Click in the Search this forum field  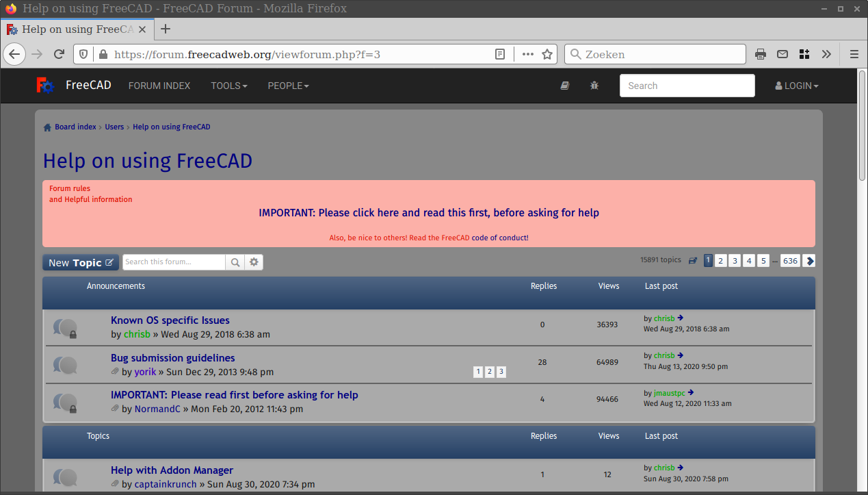point(174,262)
